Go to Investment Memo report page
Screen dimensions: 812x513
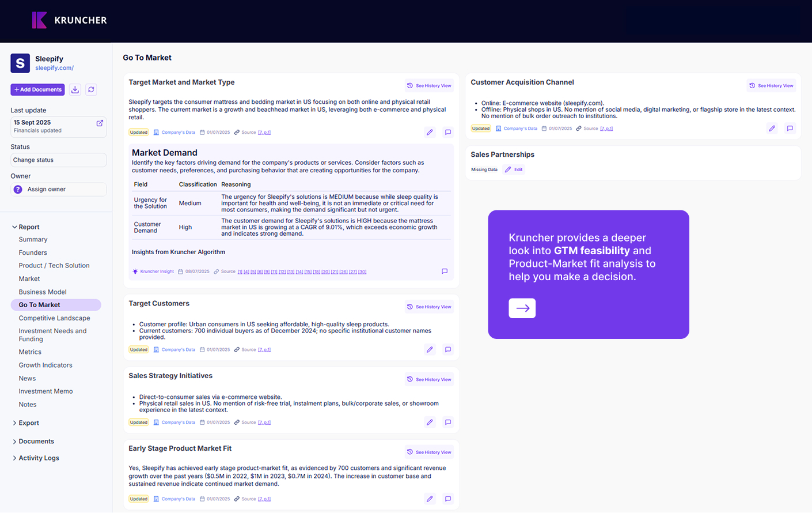[x=45, y=391]
